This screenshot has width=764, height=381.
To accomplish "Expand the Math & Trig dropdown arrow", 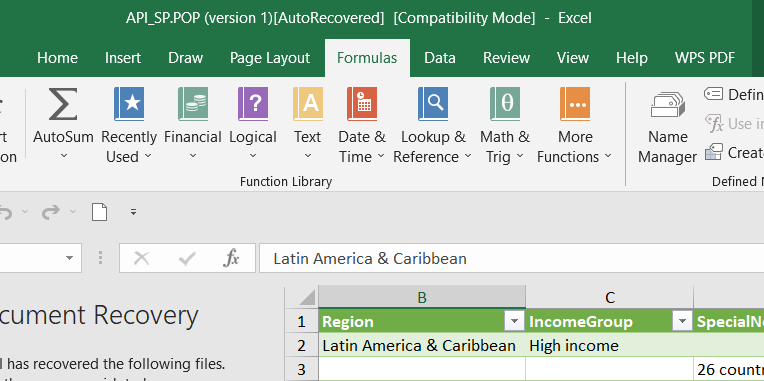I will (519, 156).
